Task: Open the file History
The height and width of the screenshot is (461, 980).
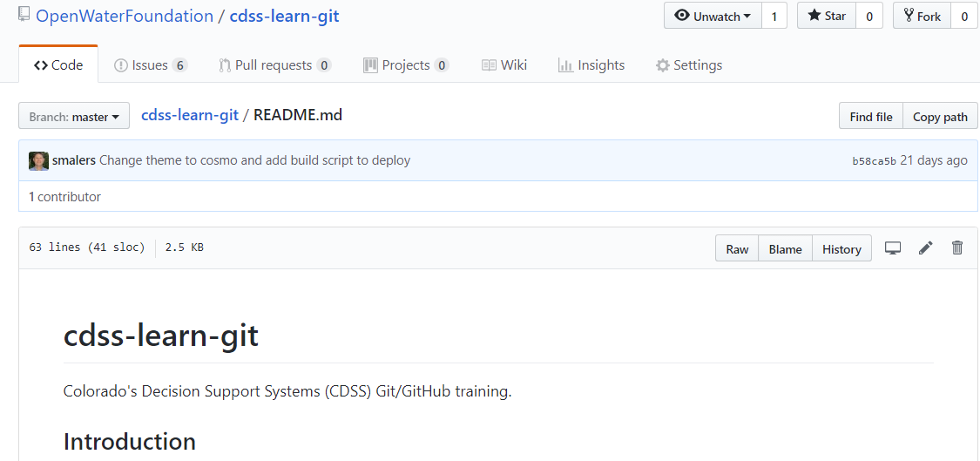Action: point(841,249)
